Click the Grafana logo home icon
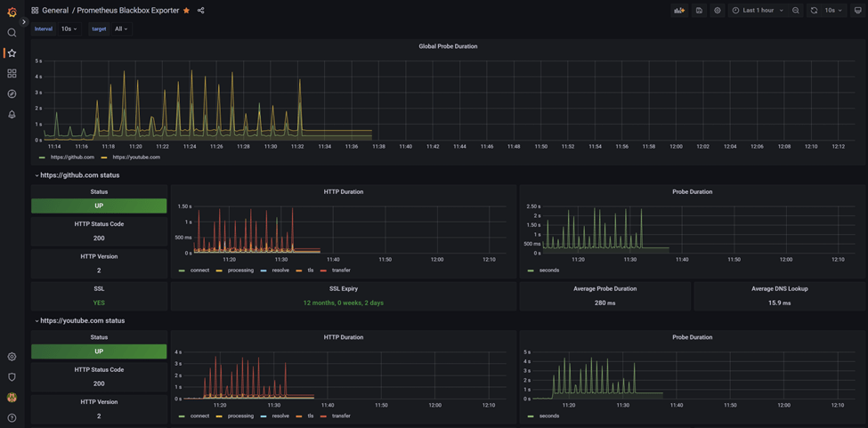Viewport: 868px width, 428px height. (12, 12)
